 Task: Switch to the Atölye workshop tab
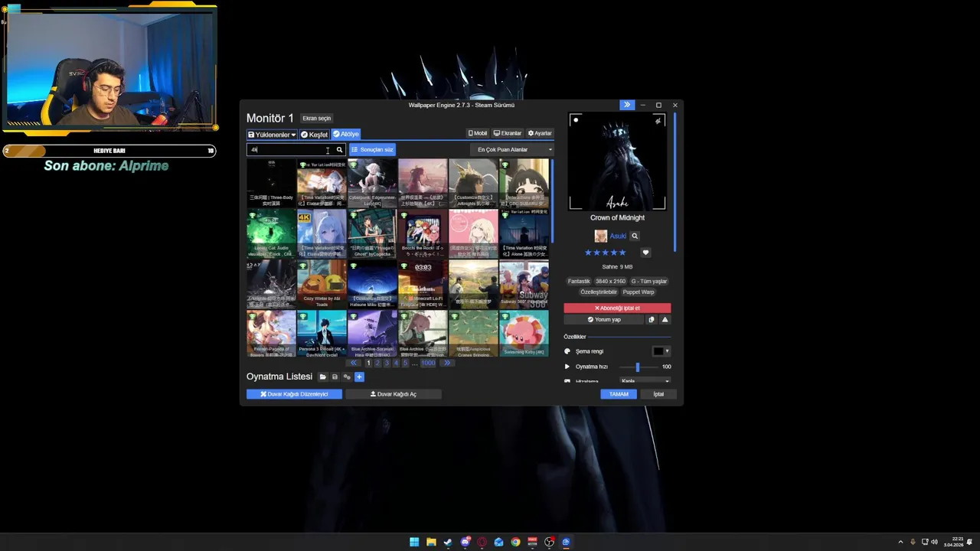tap(346, 134)
